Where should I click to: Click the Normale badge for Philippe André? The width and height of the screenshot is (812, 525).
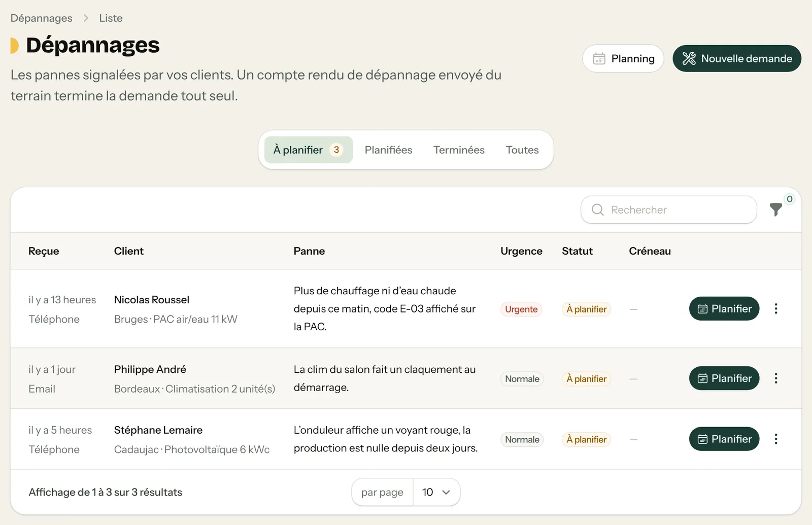click(x=522, y=379)
